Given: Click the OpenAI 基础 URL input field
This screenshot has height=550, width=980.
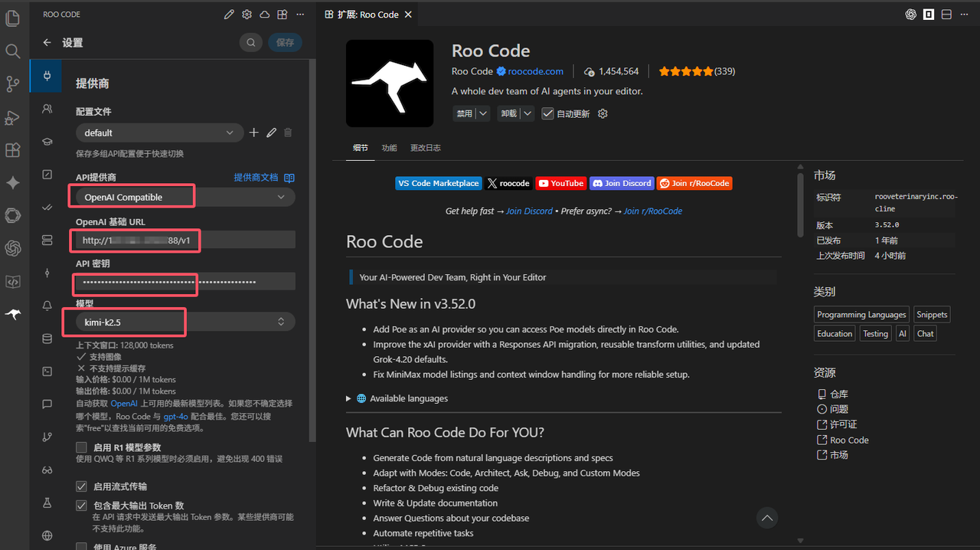Looking at the screenshot, I should [x=185, y=240].
